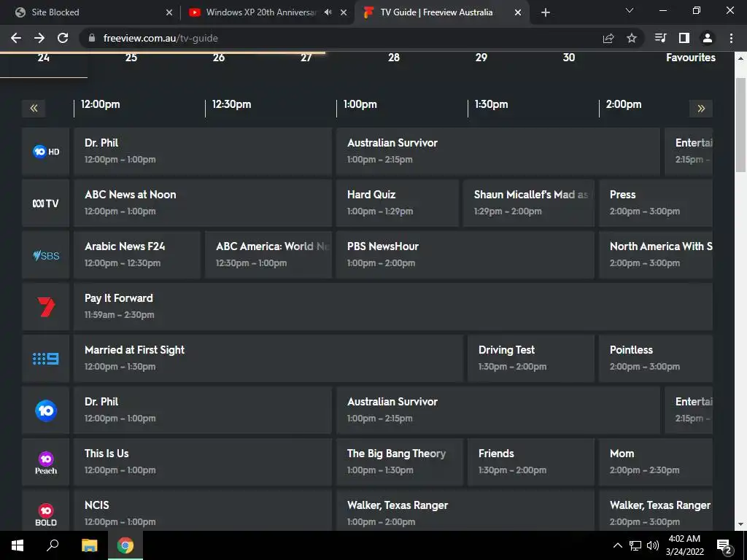The image size is (747, 560).
Task: Open the Pointless listing
Action: 656,359
